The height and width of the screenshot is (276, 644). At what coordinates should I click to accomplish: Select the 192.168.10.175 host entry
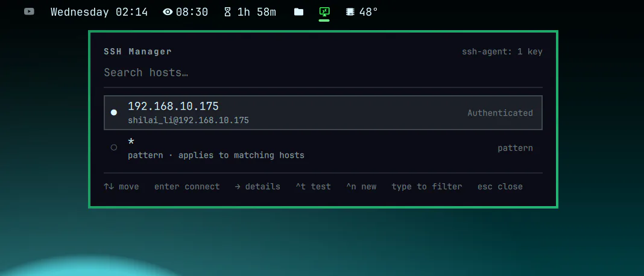click(x=323, y=113)
